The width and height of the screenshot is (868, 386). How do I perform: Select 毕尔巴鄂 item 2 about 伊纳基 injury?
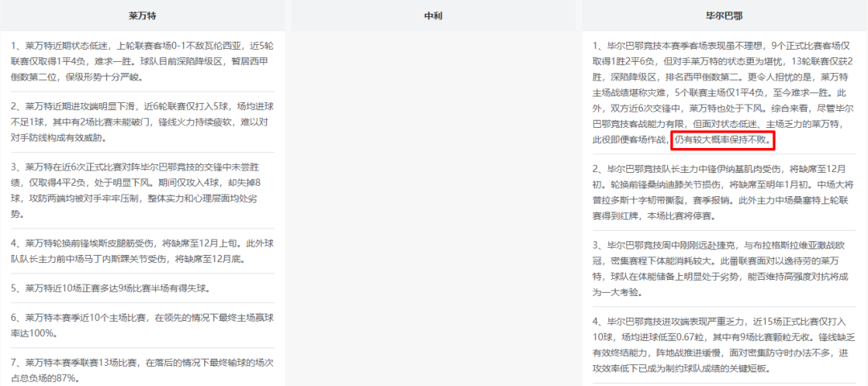click(x=723, y=191)
